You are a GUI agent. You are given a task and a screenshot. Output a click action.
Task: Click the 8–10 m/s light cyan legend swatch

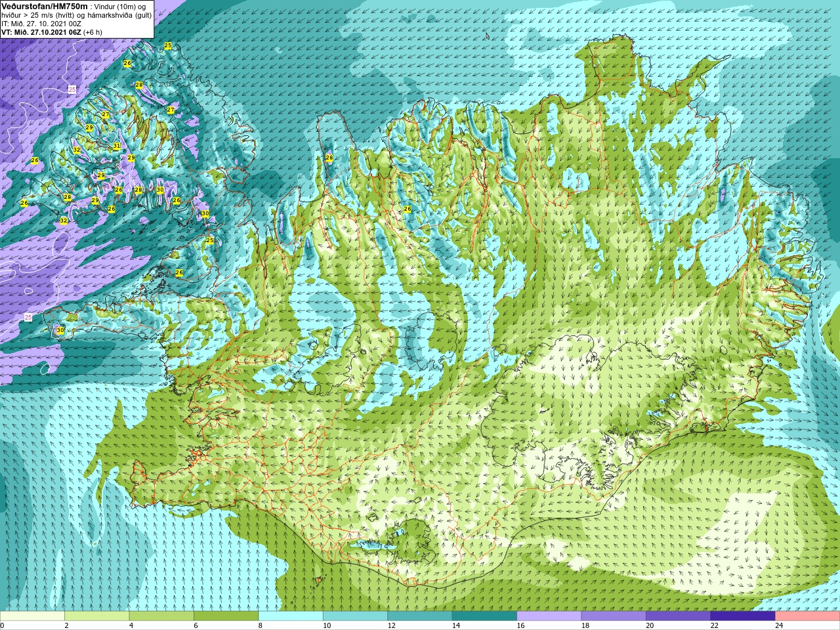pos(291,616)
